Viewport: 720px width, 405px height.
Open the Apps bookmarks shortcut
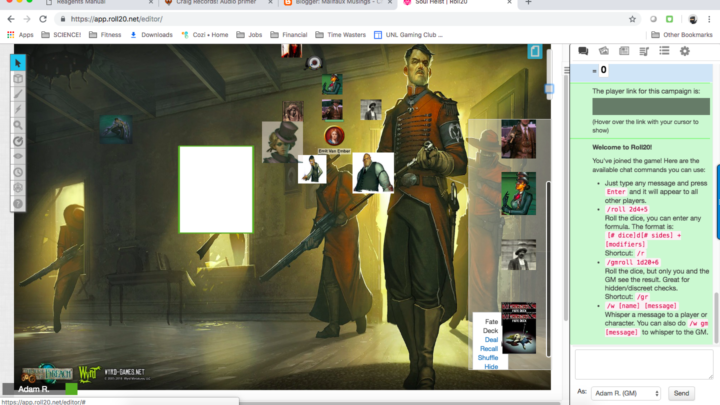[20, 35]
